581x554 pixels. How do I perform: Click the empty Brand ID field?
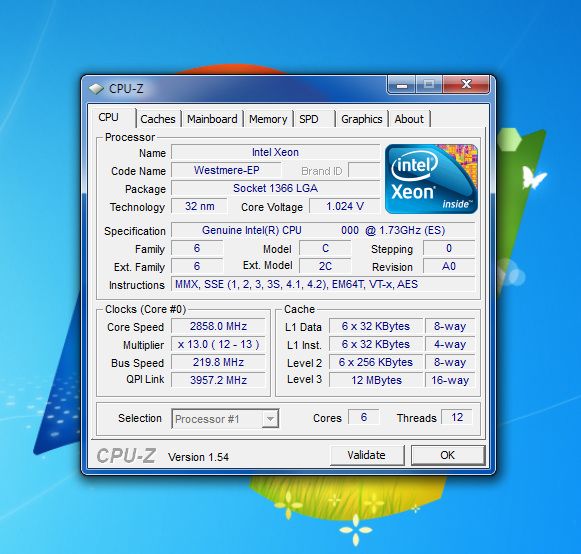pos(364,170)
